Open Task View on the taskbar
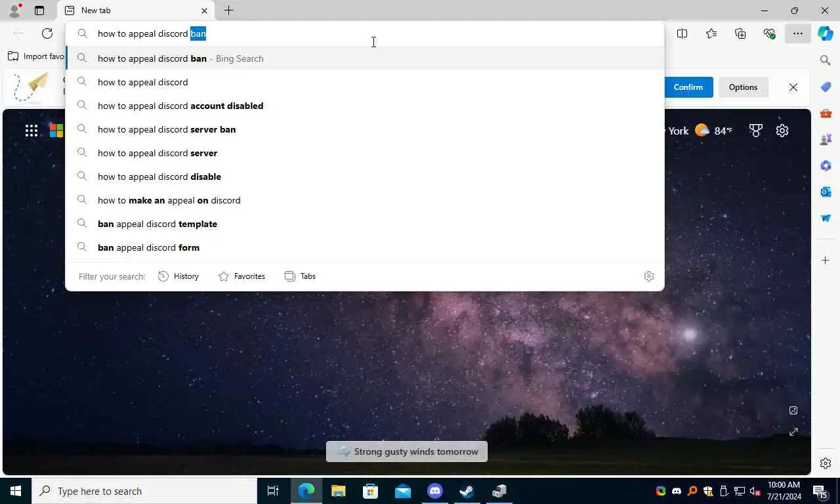Image resolution: width=840 pixels, height=504 pixels. coord(273,491)
